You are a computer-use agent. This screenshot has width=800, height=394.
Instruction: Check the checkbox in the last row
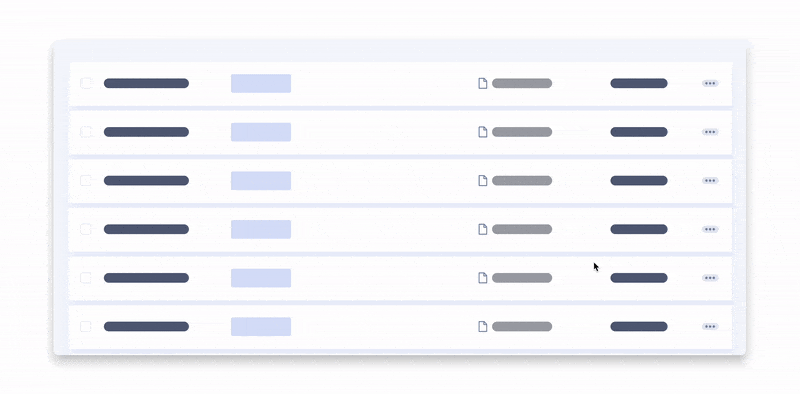[x=86, y=327]
